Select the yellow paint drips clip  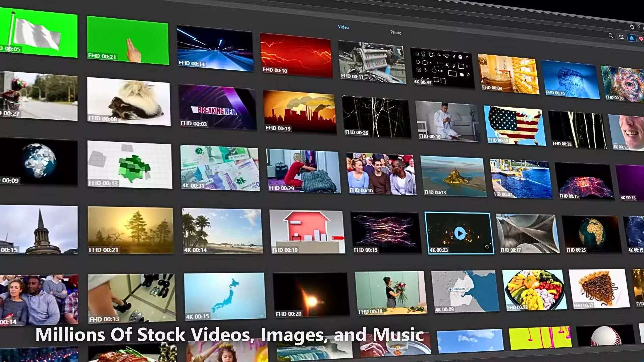click(x=540, y=338)
